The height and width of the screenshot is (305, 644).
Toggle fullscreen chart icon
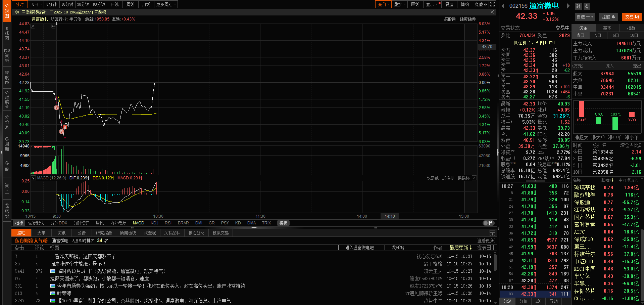tap(492, 4)
